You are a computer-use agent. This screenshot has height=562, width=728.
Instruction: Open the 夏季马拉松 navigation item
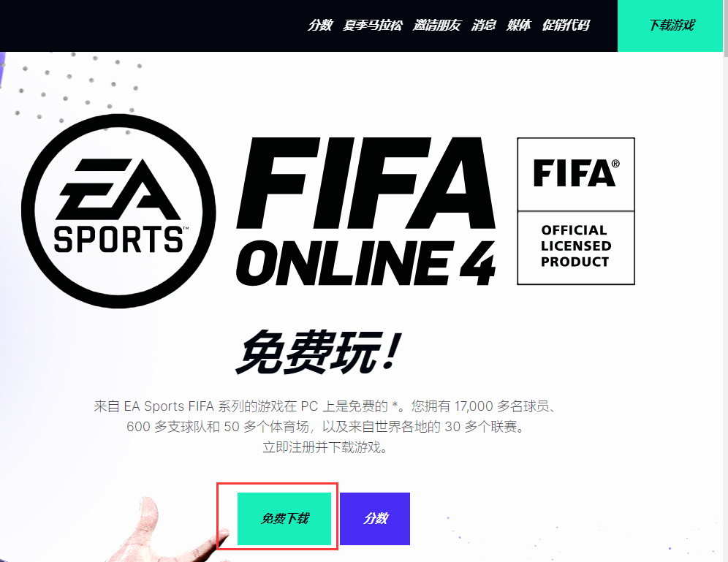[x=372, y=25]
